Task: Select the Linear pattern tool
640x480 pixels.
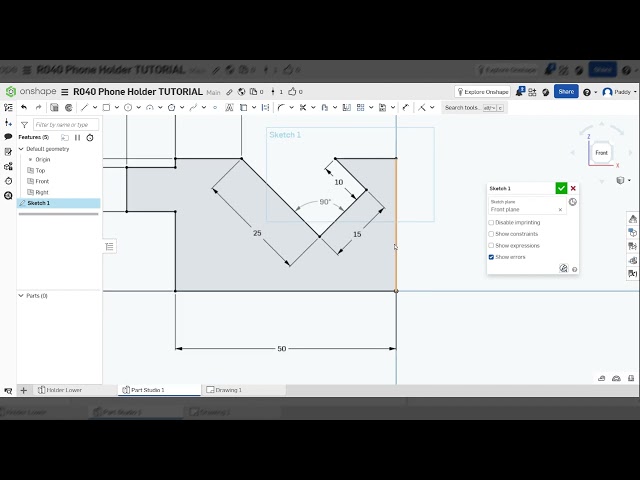Action: [x=361, y=107]
